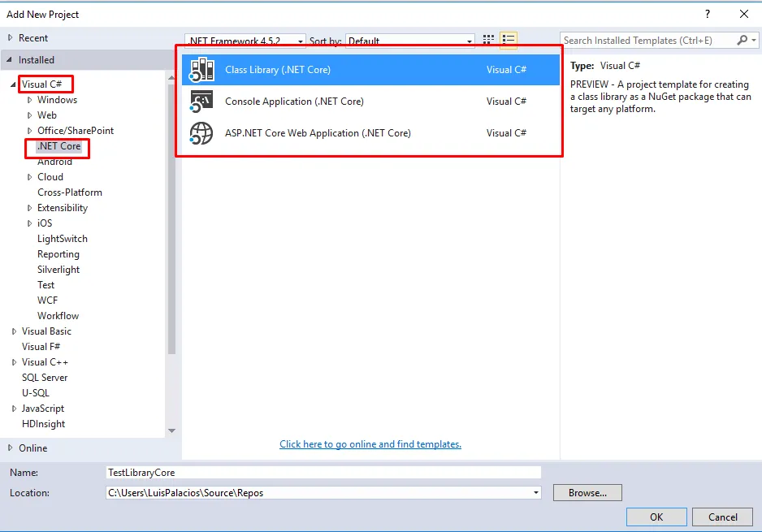
Task: Collapse the Installed section
Action: (9, 60)
